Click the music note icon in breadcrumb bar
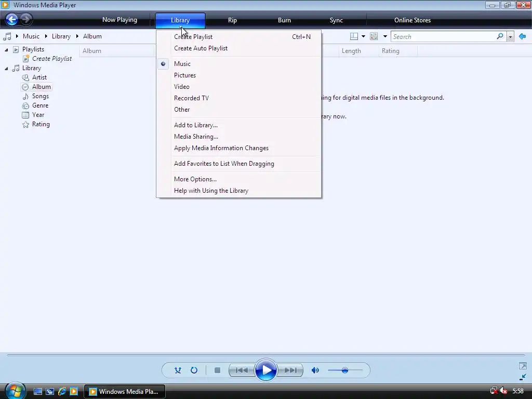The width and height of the screenshot is (532, 399). 7,36
